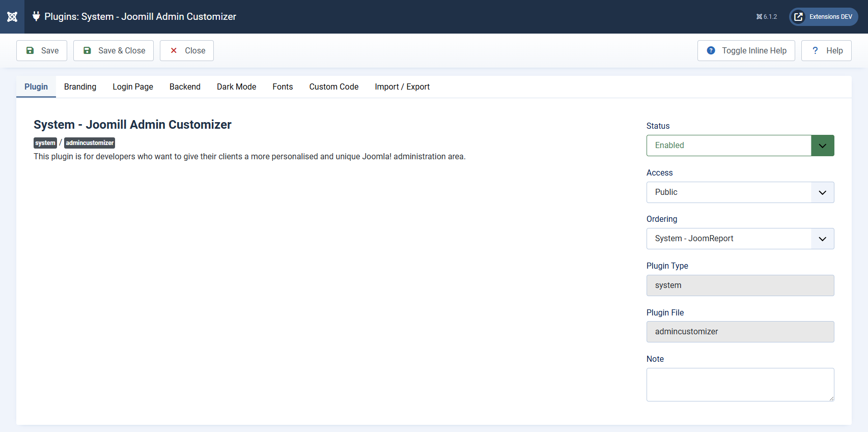
Task: Open the Custom Code tab
Action: point(334,87)
